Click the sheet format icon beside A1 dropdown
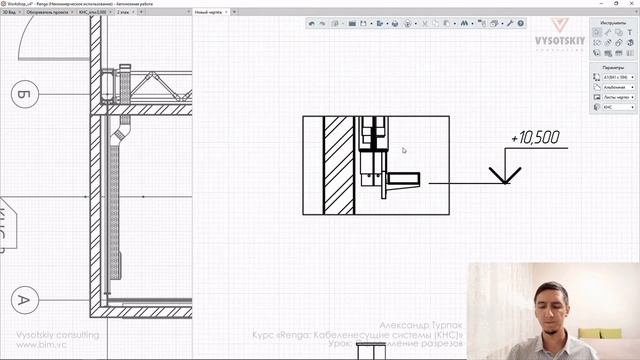640x360 pixels. point(597,77)
